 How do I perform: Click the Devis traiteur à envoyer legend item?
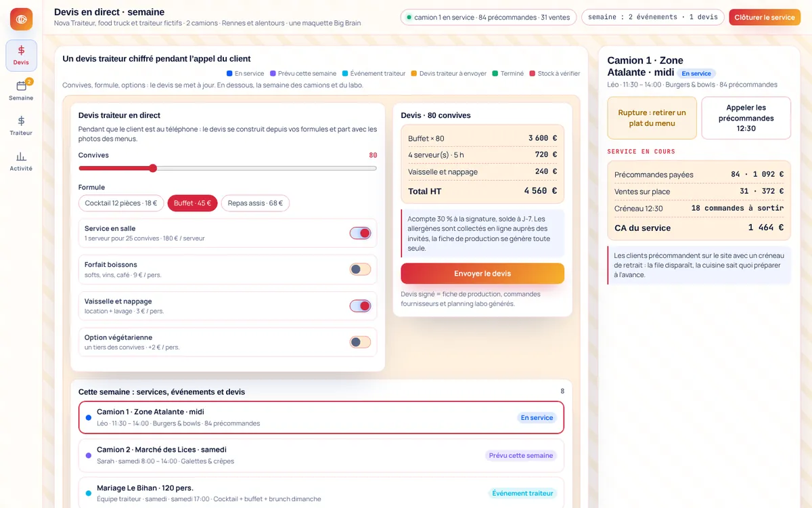coord(449,73)
